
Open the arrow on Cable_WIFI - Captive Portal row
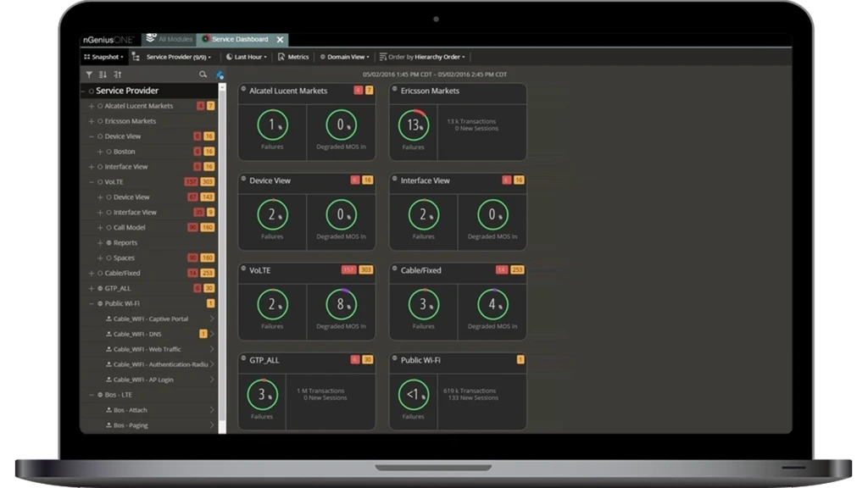coord(212,319)
